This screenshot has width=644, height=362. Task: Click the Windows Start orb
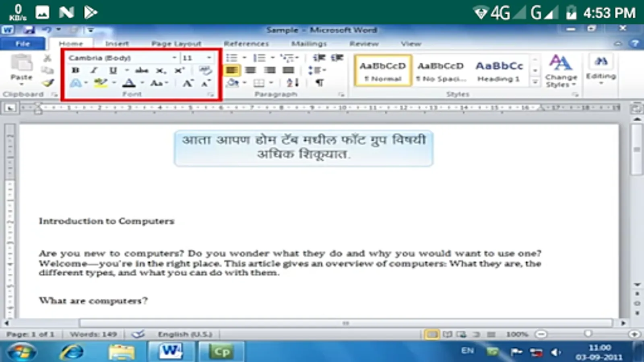coord(22,352)
